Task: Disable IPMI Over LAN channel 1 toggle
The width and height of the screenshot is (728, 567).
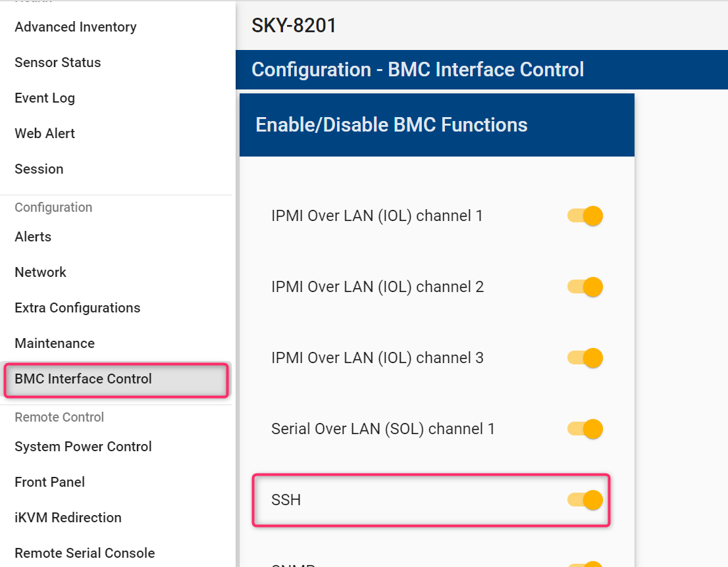Action: 585,216
